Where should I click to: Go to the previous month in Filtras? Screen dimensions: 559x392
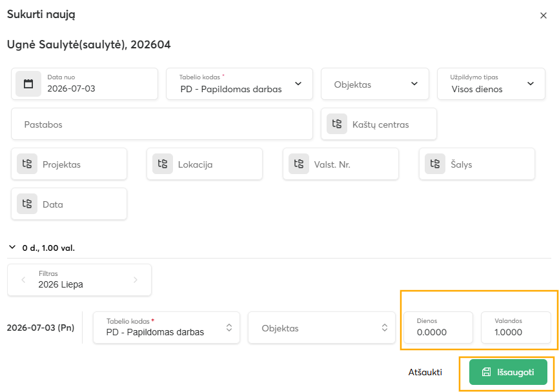point(23,280)
